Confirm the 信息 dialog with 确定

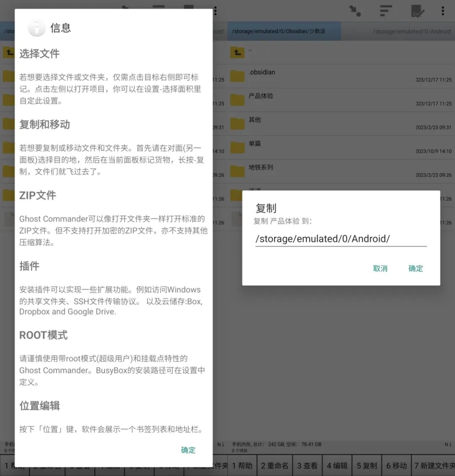(188, 450)
